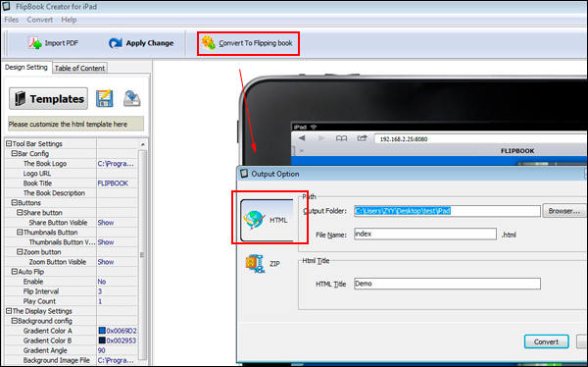Click the settings panel scroll-up arrow

tap(142, 144)
